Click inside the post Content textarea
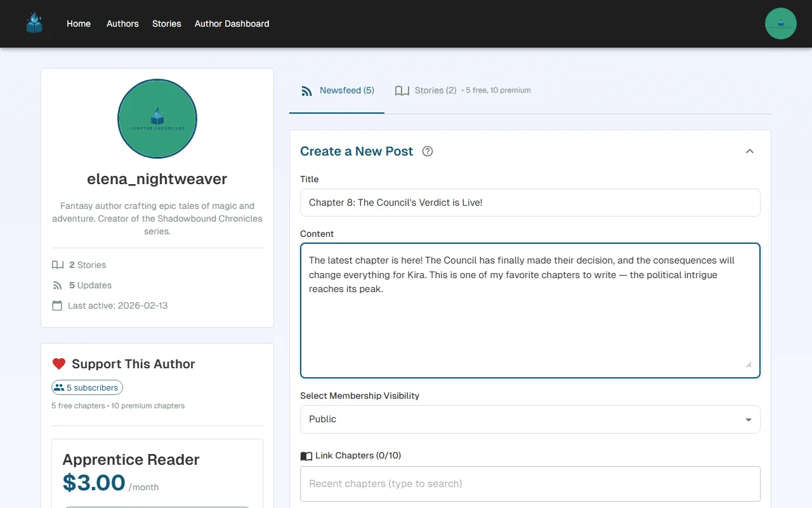The height and width of the screenshot is (508, 812). click(x=530, y=310)
